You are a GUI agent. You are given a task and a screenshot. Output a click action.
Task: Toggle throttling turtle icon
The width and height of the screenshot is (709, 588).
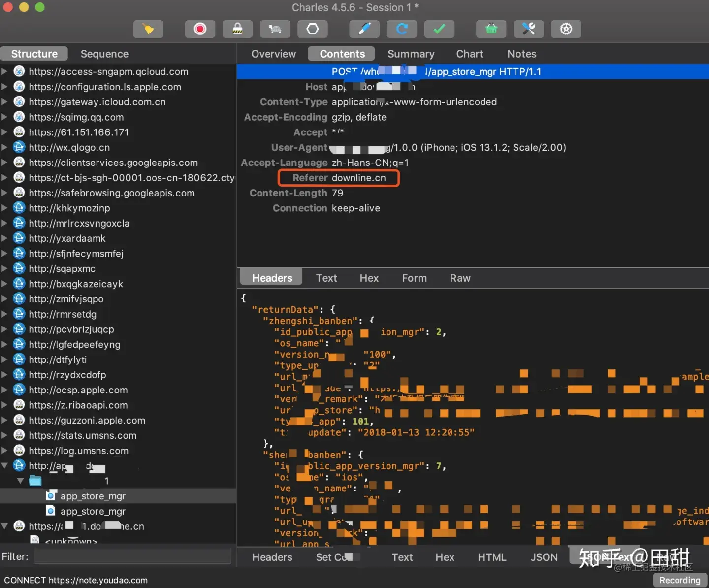tap(275, 29)
